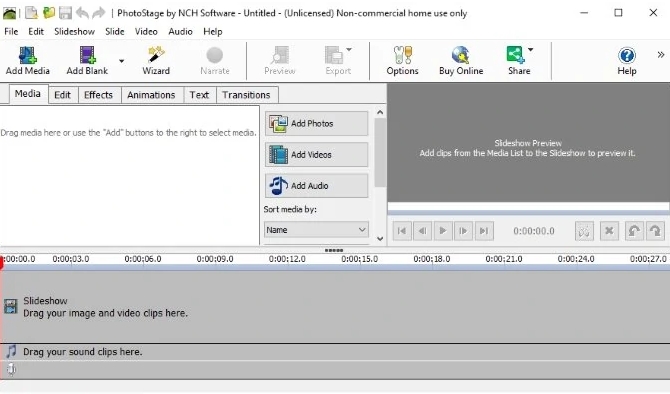
Task: Click the panel splitter grip dots
Action: (x=334, y=250)
